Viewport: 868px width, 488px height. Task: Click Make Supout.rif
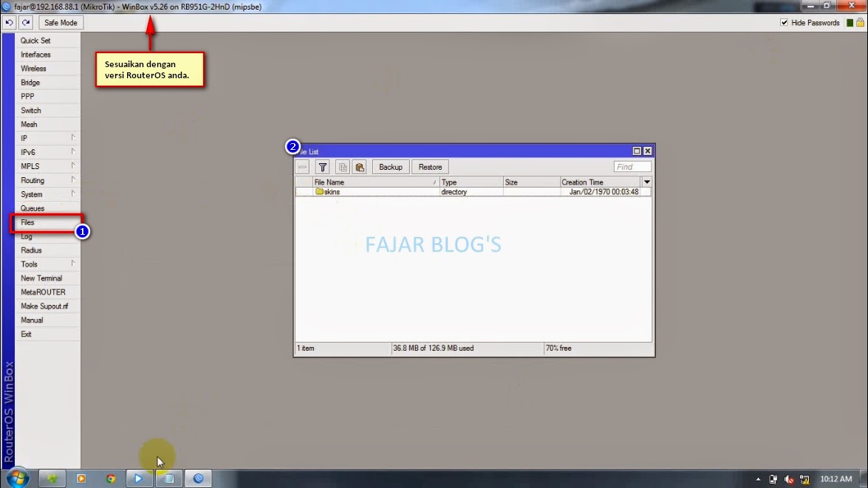[x=44, y=306]
